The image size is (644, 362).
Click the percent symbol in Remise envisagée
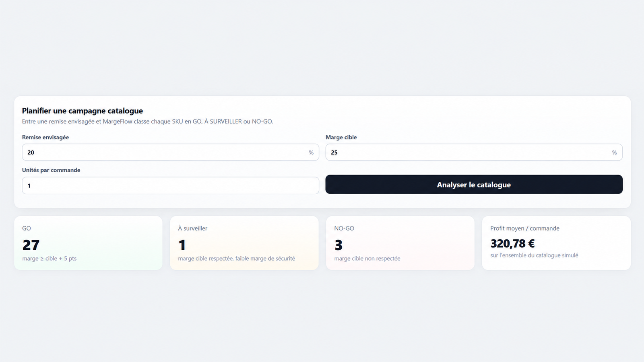pos(311,152)
